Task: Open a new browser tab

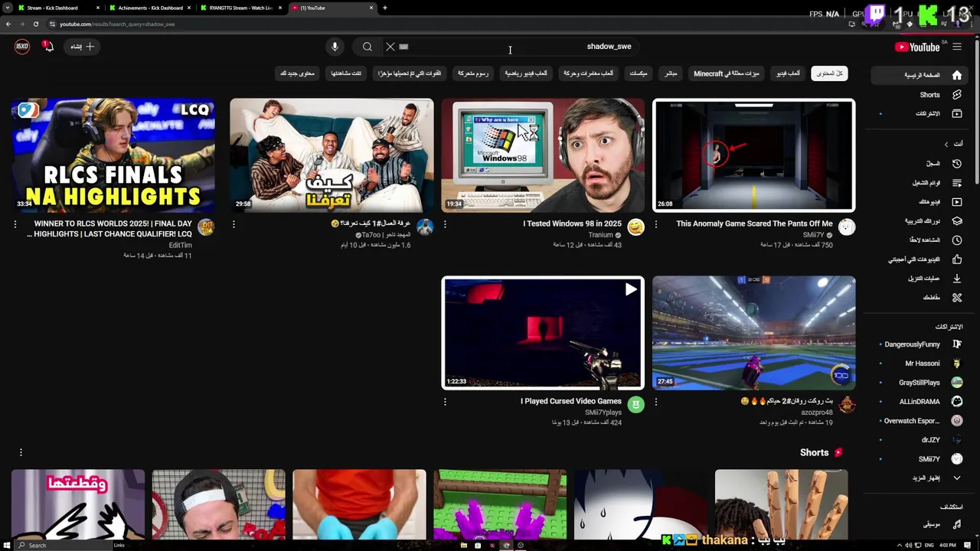Action: pos(385,8)
